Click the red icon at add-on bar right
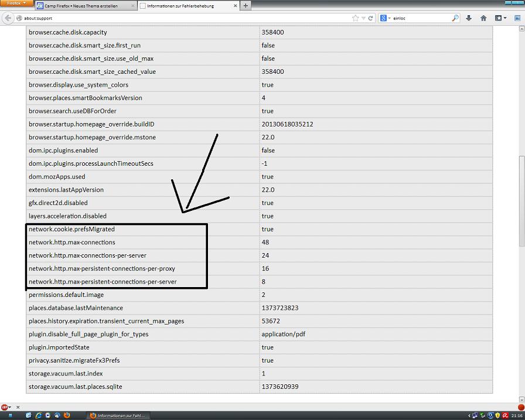The width and height of the screenshot is (525, 420). (521, 407)
